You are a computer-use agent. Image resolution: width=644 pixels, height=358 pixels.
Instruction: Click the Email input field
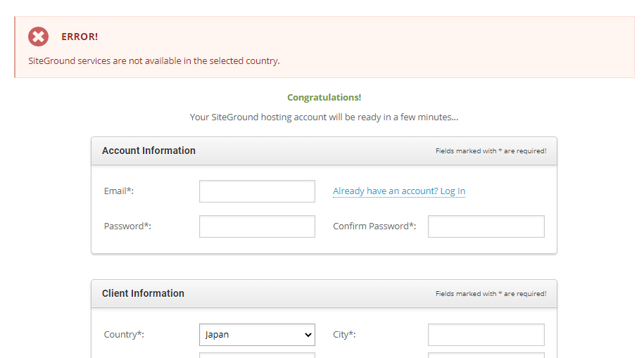tap(257, 191)
